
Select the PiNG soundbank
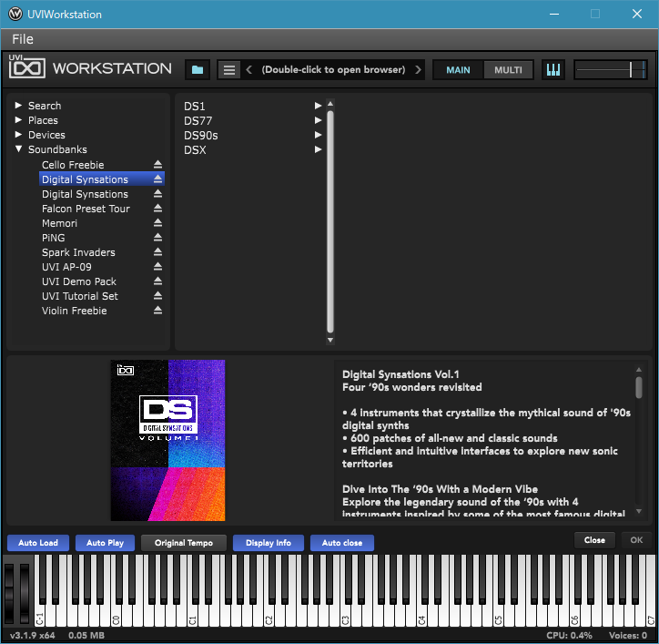pos(53,238)
